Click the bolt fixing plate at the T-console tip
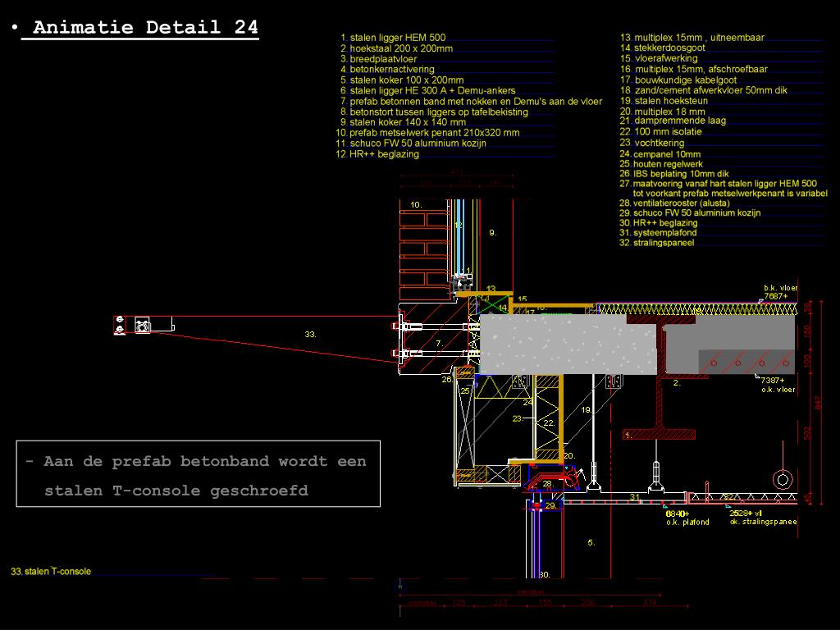The height and width of the screenshot is (630, 840). [x=120, y=325]
